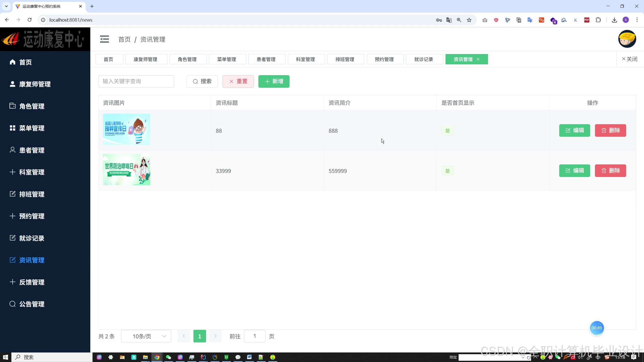Image resolution: width=644 pixels, height=362 pixels.
Task: Open 康复师管理 in the sidebar
Action: [x=35, y=84]
